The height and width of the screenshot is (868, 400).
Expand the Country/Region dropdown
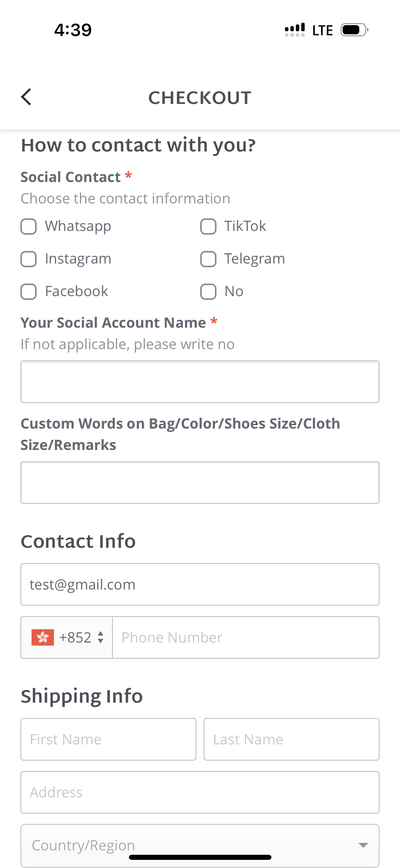(x=190, y=845)
